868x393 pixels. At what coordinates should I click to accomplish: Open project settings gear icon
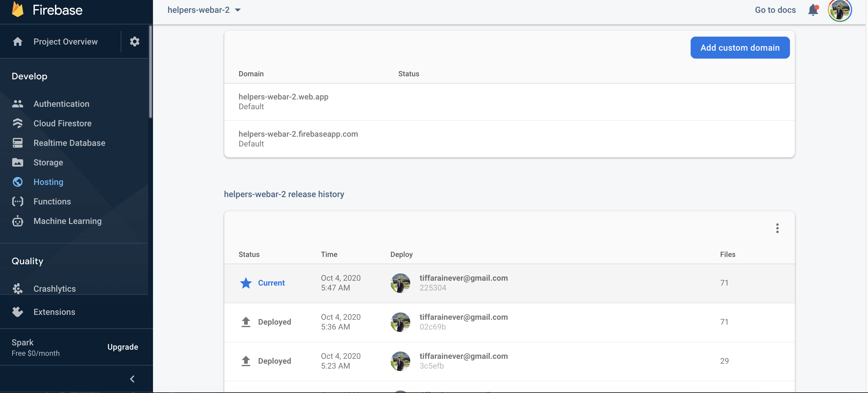(134, 41)
